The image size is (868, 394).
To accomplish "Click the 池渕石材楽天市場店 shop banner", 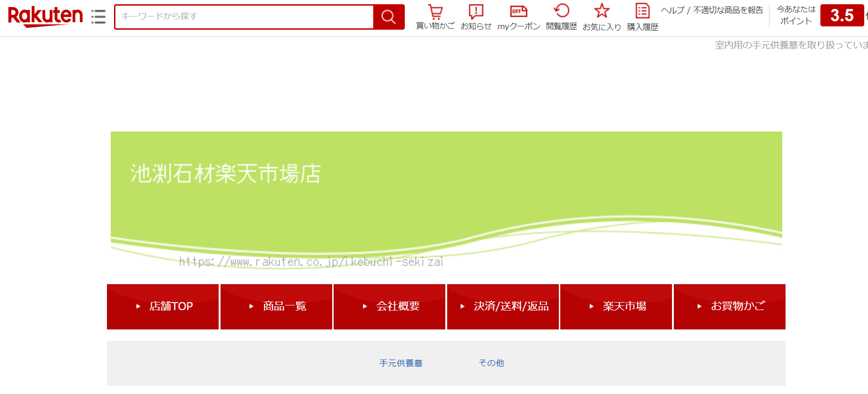I will pos(446,201).
